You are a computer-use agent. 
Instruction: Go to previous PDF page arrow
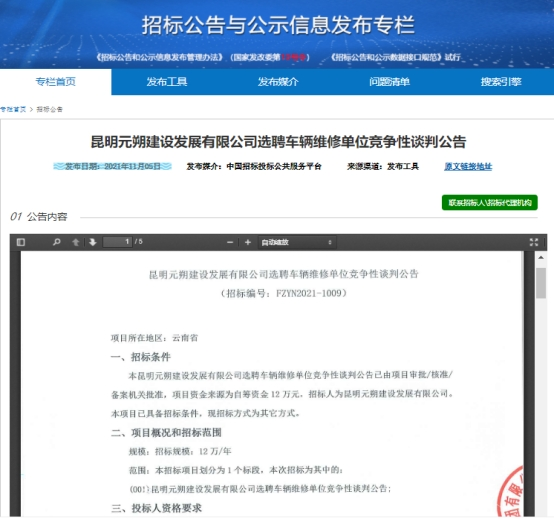76,242
